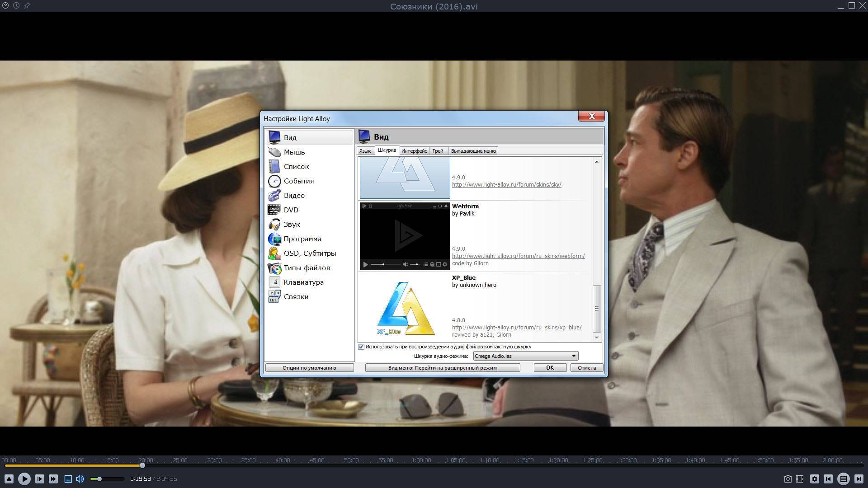Click Вид меню: Перейти на расширенный режим

click(443, 368)
